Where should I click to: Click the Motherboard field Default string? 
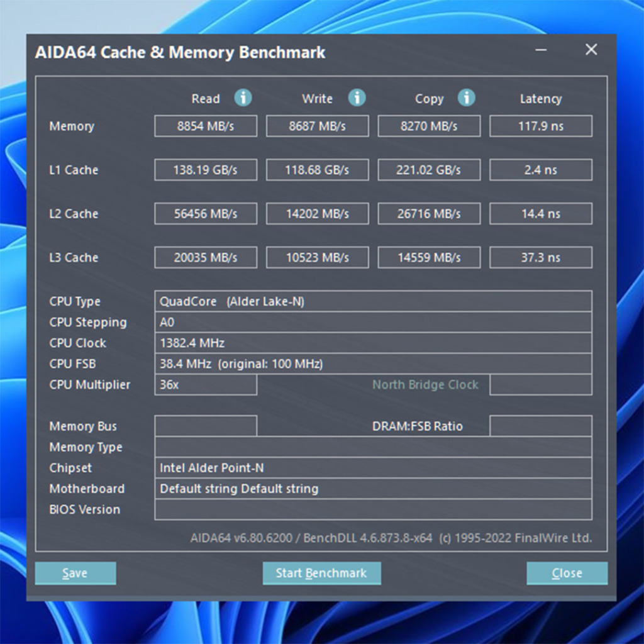374,489
